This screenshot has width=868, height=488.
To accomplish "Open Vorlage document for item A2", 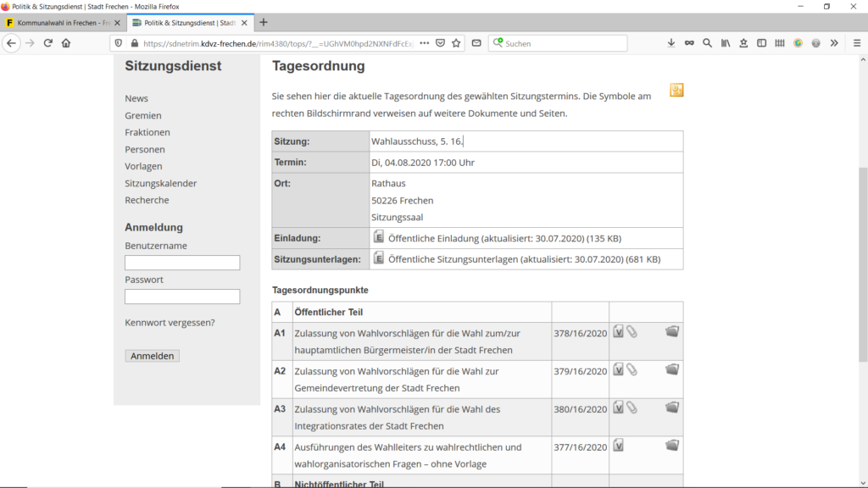I will [618, 369].
